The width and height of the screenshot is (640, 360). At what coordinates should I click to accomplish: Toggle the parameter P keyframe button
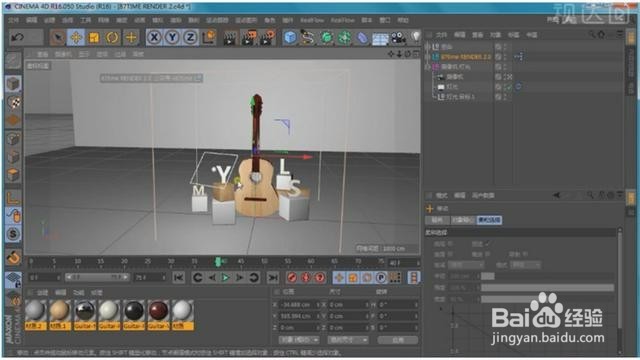point(381,278)
